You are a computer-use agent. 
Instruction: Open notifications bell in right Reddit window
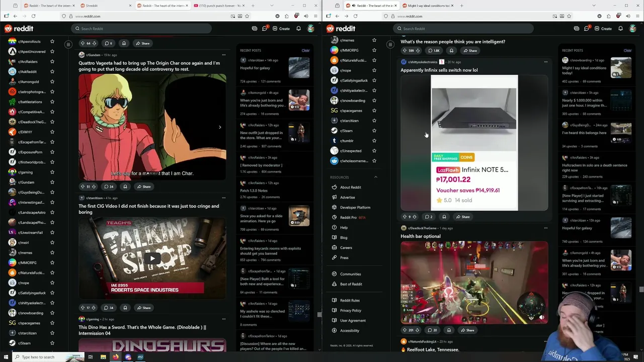620,29
